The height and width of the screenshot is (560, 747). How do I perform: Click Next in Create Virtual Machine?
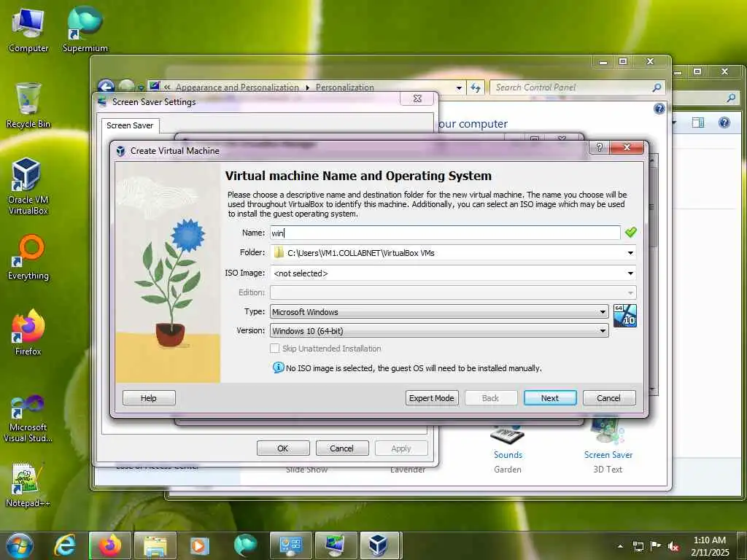(x=550, y=398)
